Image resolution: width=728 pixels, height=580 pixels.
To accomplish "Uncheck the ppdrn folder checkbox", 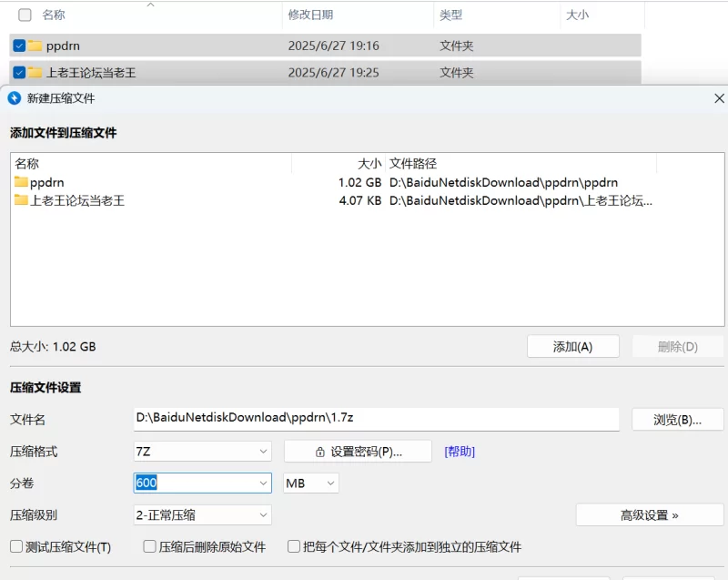I will click(19, 46).
